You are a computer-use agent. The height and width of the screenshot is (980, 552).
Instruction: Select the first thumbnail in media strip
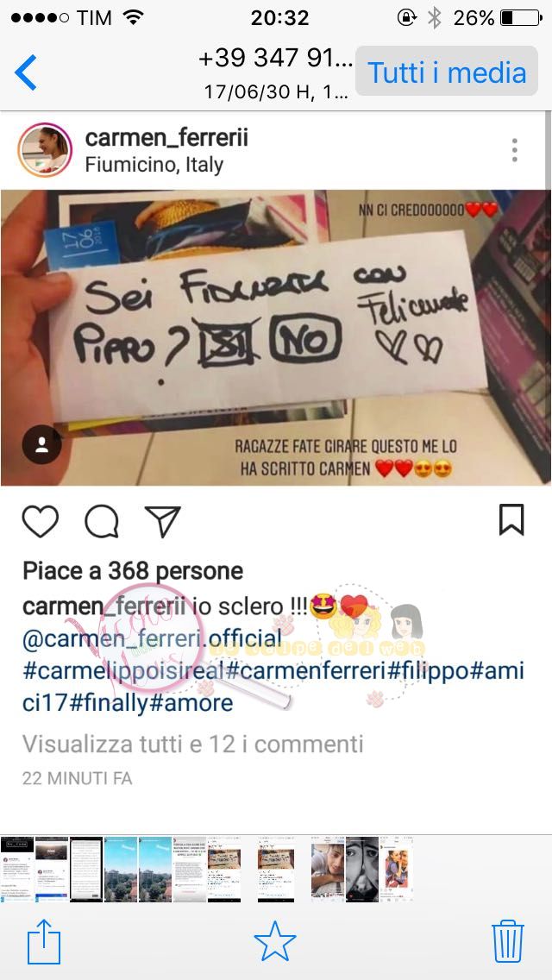pyautogui.click(x=17, y=869)
